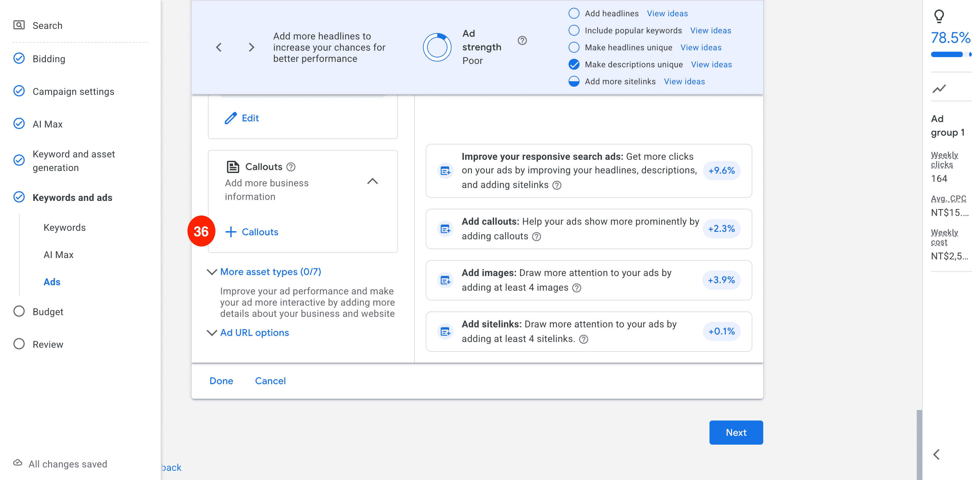Collapse the right side panel arrow
The height and width of the screenshot is (480, 980).
(937, 454)
